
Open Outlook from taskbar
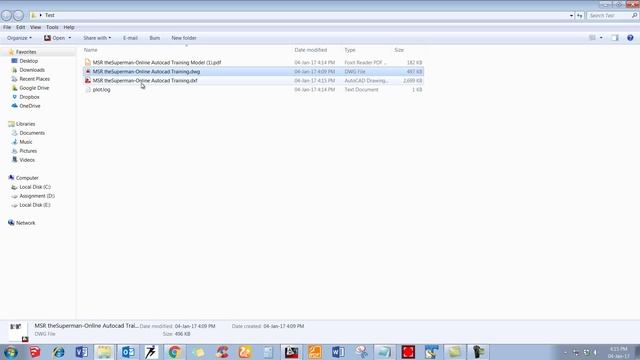coord(128,352)
